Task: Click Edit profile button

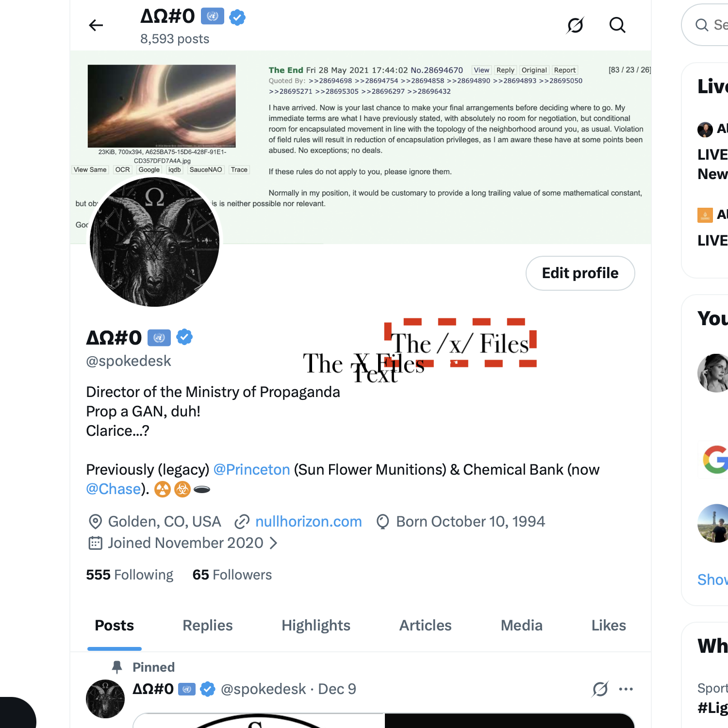Action: tap(580, 273)
